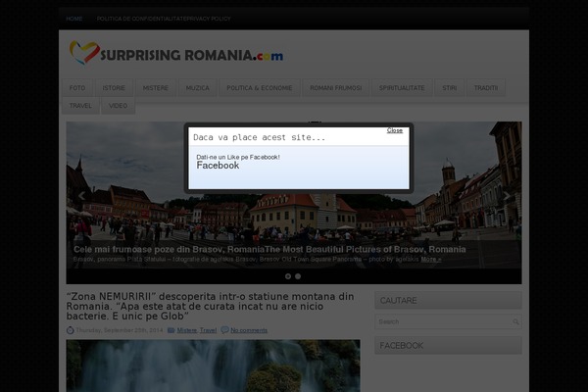Open the Mistere category link under article
This screenshot has height=392, width=588.
click(187, 330)
